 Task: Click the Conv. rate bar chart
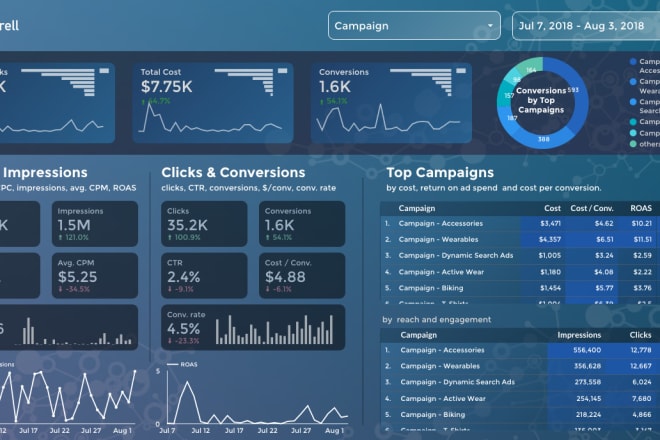[x=274, y=330]
